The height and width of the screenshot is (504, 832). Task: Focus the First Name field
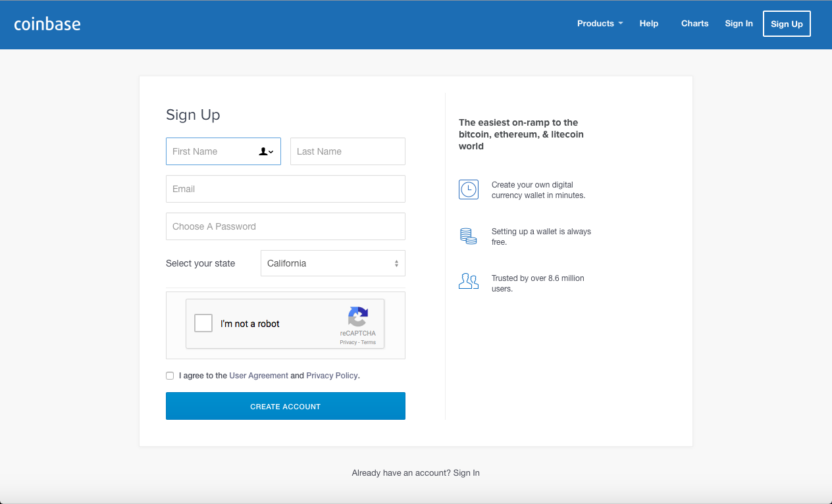coord(223,151)
